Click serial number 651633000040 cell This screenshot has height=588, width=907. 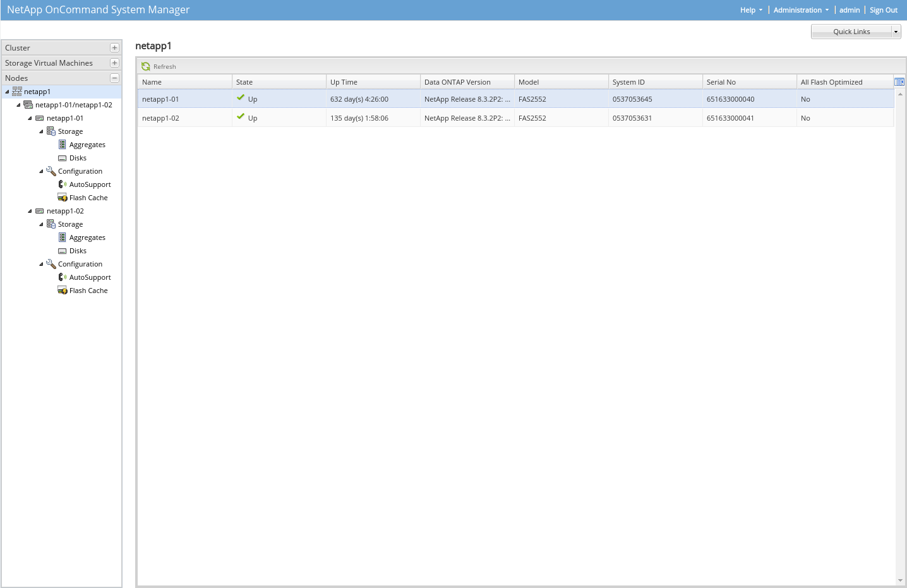pyautogui.click(x=749, y=99)
